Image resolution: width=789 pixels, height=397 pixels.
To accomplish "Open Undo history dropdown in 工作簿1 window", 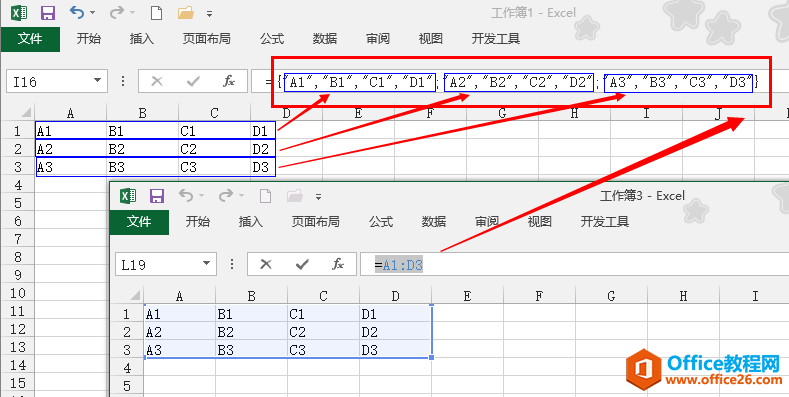I will tap(93, 13).
